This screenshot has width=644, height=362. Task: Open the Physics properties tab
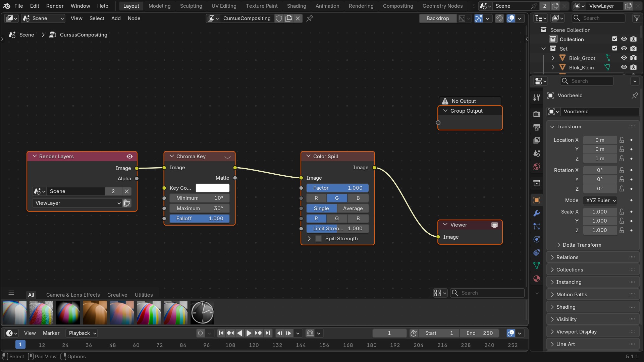(x=537, y=239)
